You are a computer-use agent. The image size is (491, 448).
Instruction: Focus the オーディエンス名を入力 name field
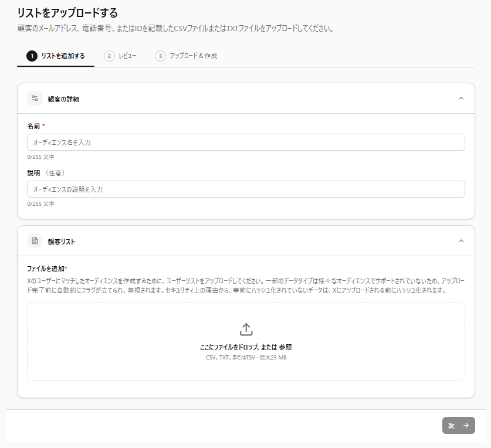[246, 142]
